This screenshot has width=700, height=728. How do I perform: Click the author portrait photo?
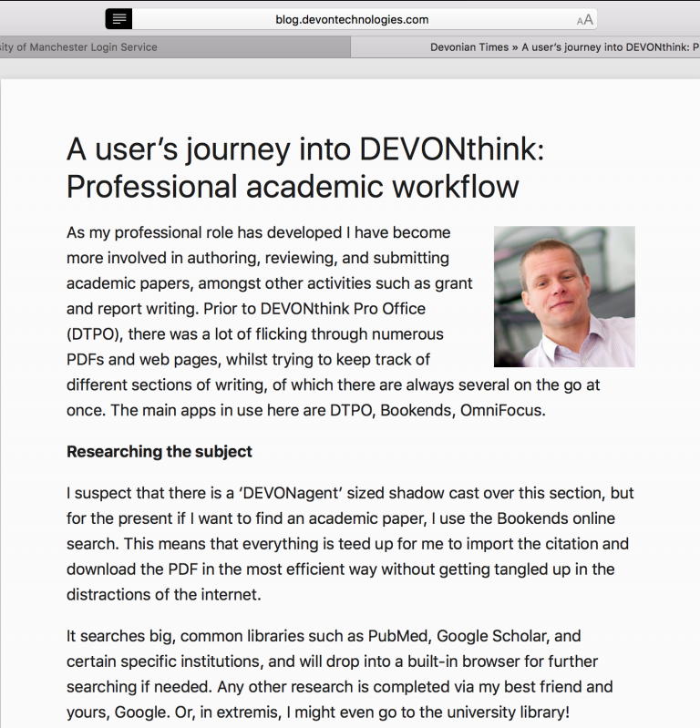564,297
